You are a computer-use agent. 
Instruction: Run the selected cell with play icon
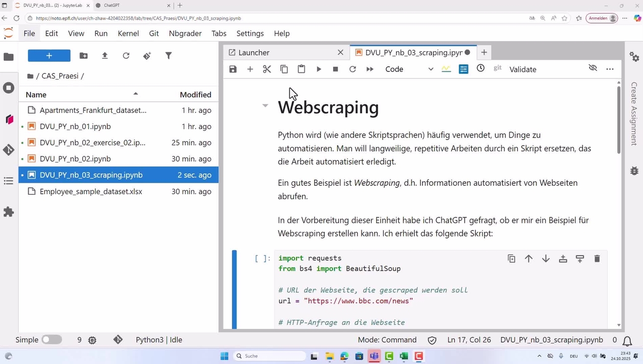pyautogui.click(x=318, y=69)
